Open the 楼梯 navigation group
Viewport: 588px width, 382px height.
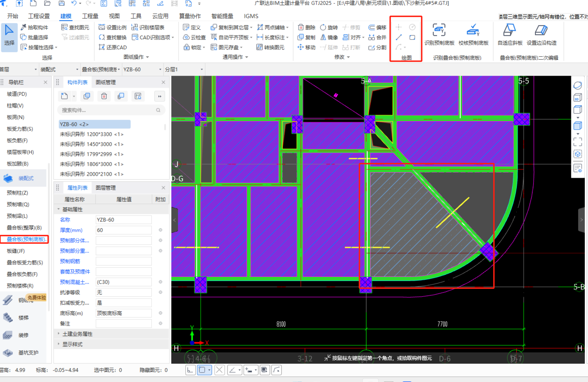point(24,318)
